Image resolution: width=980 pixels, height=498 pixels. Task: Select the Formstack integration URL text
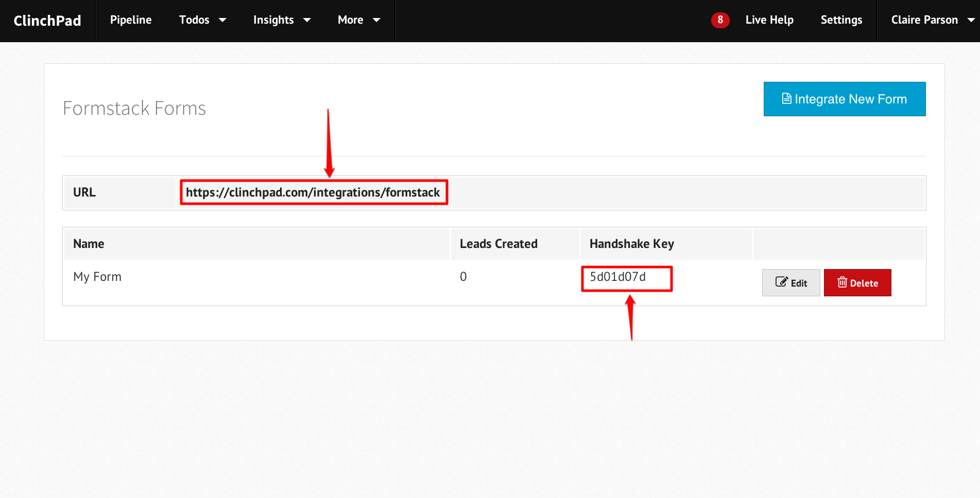tap(313, 192)
